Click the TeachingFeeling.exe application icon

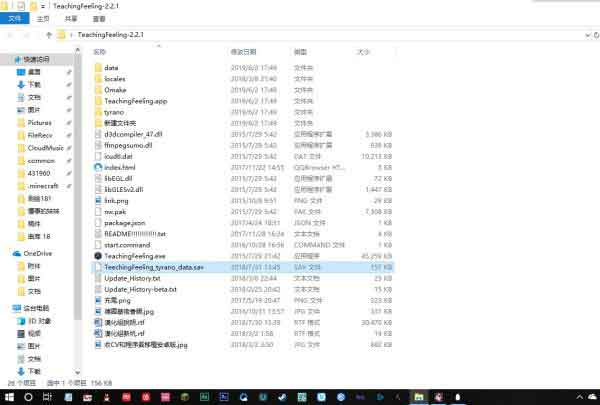click(x=98, y=256)
